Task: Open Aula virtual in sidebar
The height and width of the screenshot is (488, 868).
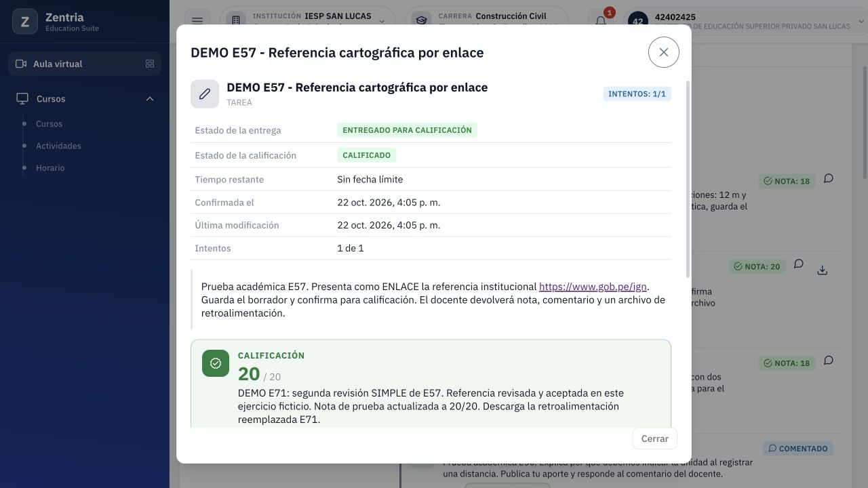Action: coord(85,64)
